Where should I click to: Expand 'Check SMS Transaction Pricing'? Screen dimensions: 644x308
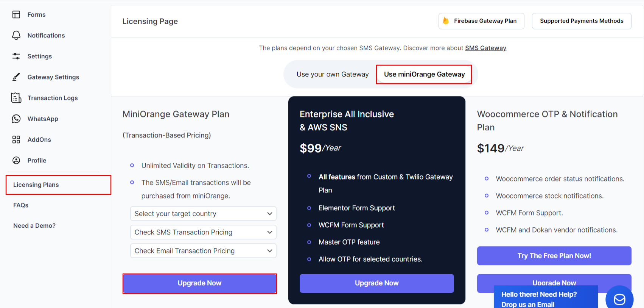point(203,232)
